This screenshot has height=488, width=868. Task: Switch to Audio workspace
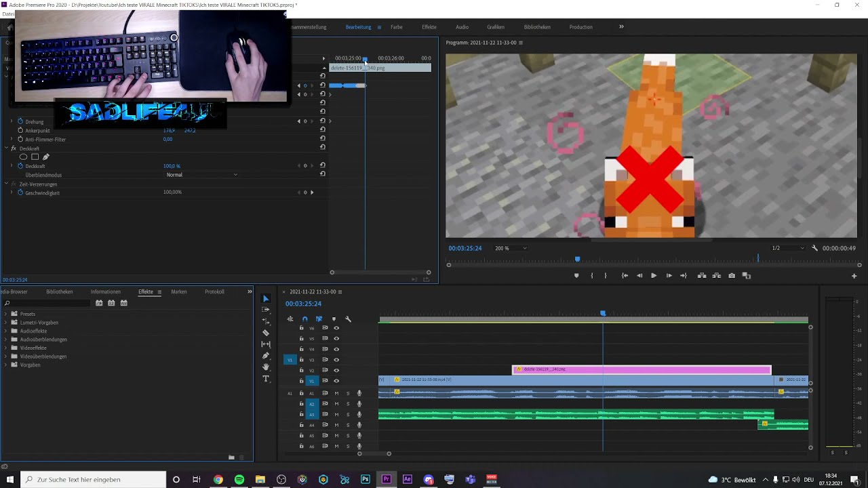[x=462, y=27]
